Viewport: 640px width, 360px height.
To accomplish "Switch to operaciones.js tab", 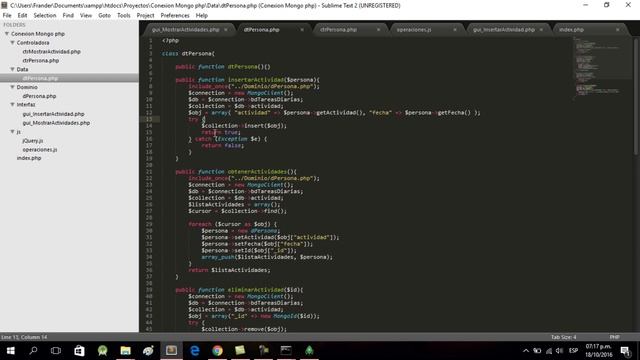I will pyautogui.click(x=414, y=30).
